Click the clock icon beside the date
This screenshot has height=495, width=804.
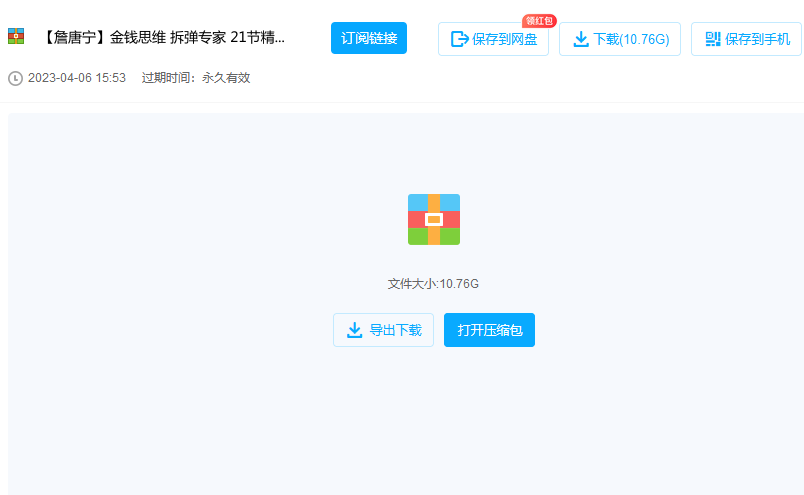[x=15, y=78]
